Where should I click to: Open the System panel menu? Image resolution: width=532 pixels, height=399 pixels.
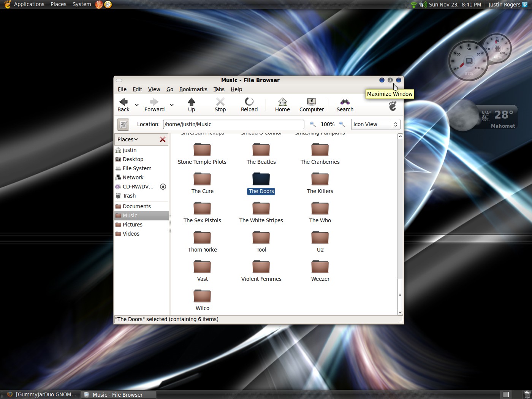pos(82,4)
